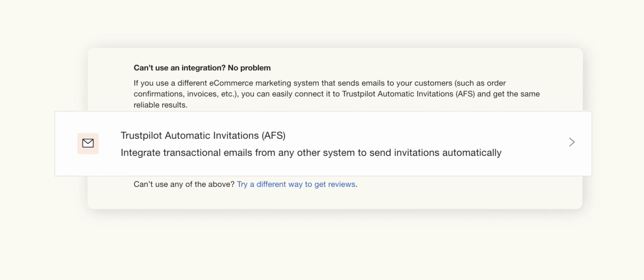Click the 'Can't use any of the above?' text
This screenshot has height=280, width=644.
184,184
